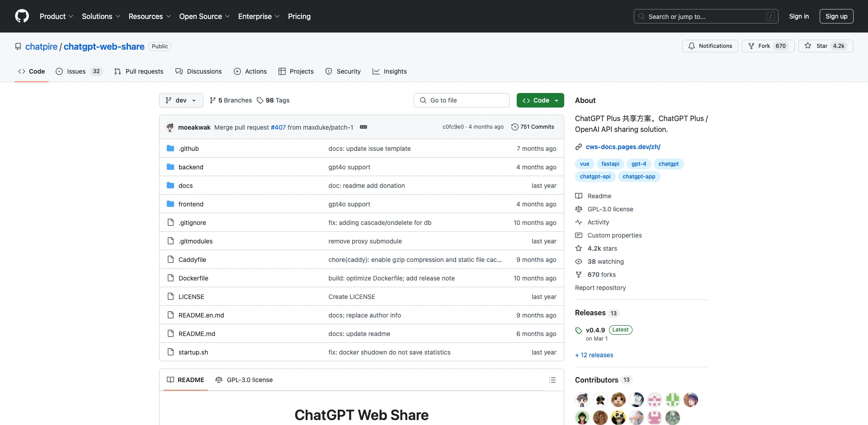Click the .github folder icon
The image size is (868, 425).
pos(170,148)
